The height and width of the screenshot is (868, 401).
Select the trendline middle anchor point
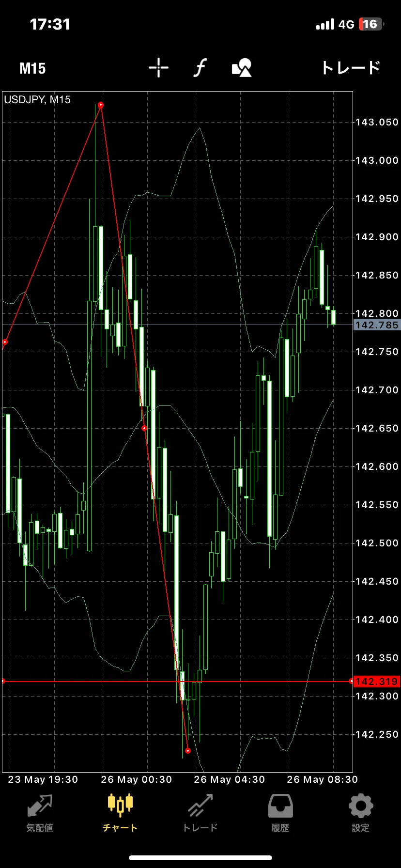(x=144, y=428)
